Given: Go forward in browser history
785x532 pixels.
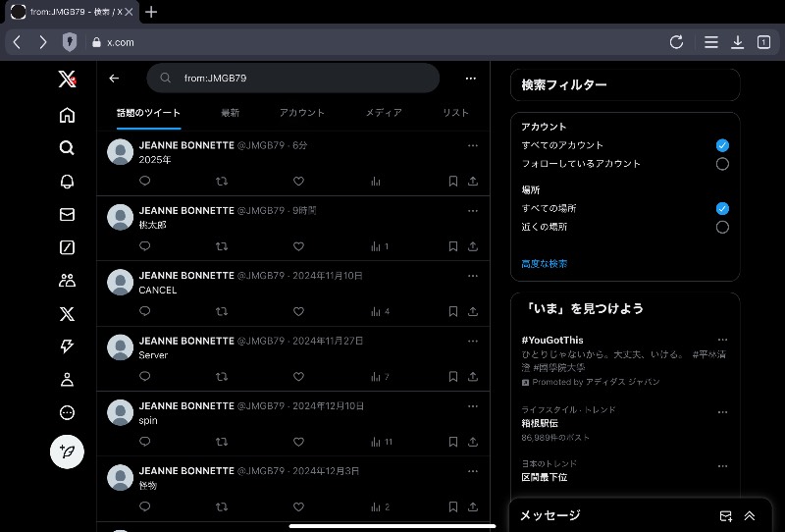Looking at the screenshot, I should 43,42.
